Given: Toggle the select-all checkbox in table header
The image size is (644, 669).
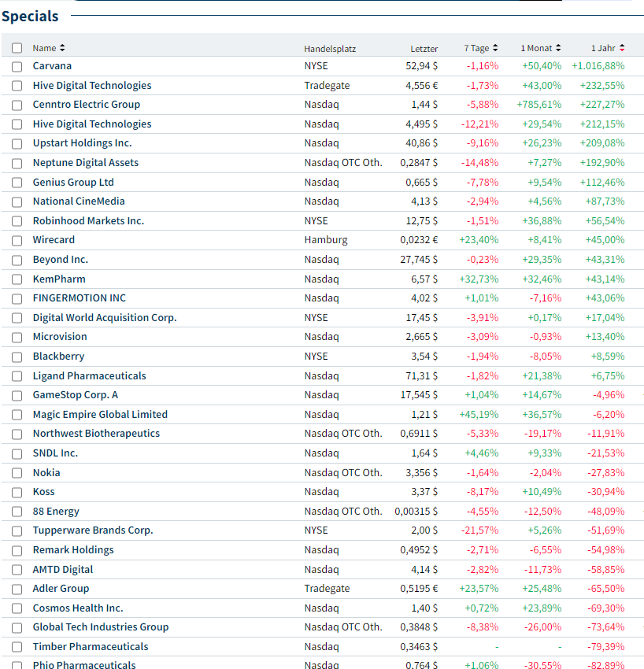Looking at the screenshot, I should [17, 48].
